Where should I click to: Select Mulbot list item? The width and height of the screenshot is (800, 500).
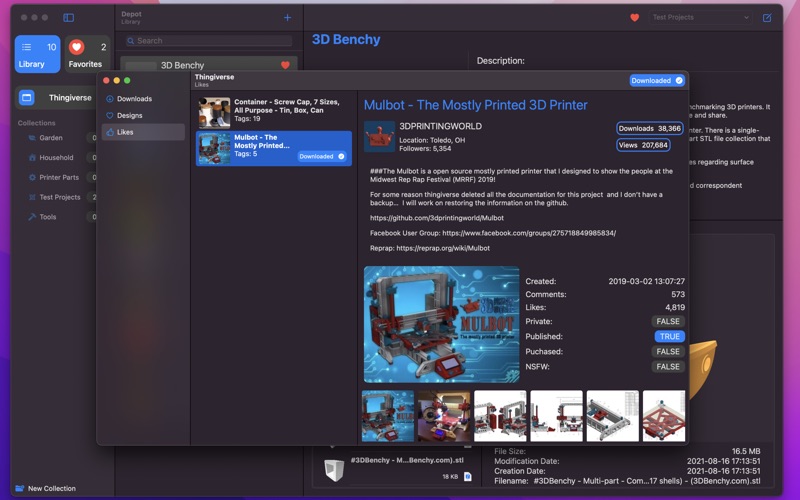click(x=274, y=148)
